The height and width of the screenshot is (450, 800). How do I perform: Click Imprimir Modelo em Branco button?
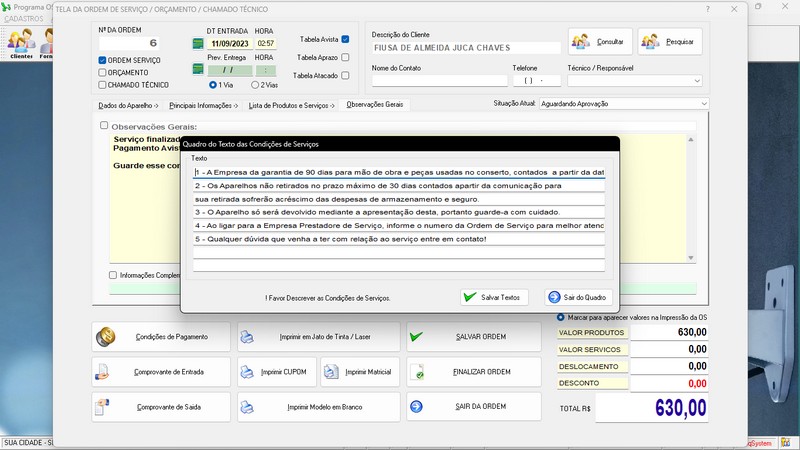coord(318,407)
